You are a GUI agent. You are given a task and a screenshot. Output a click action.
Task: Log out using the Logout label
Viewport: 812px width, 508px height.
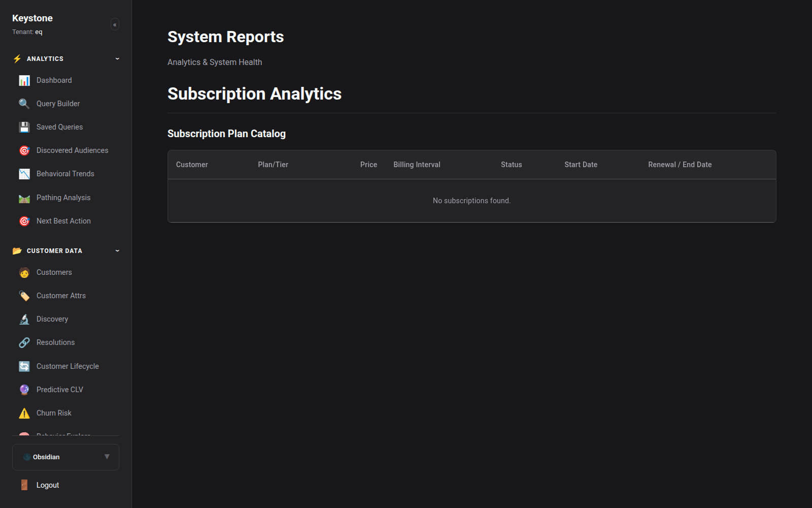[x=48, y=485]
